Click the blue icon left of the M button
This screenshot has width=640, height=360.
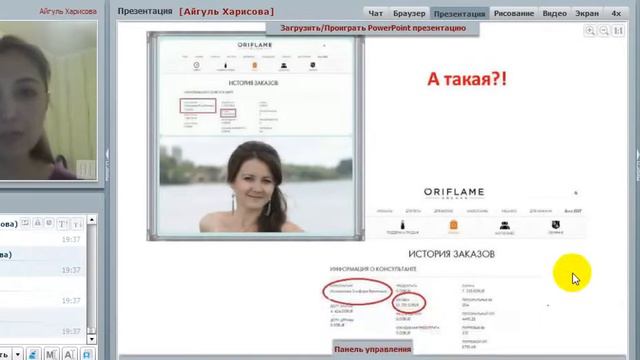pos(33,354)
